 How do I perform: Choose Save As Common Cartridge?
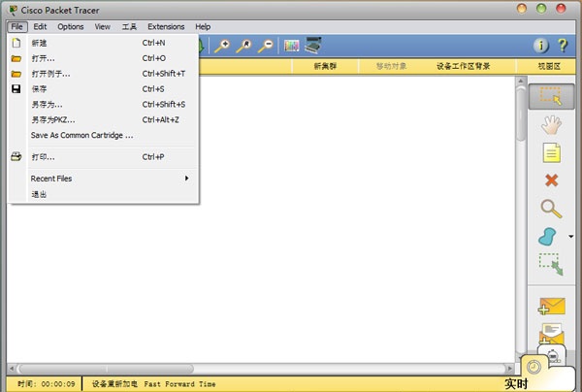tap(81, 135)
